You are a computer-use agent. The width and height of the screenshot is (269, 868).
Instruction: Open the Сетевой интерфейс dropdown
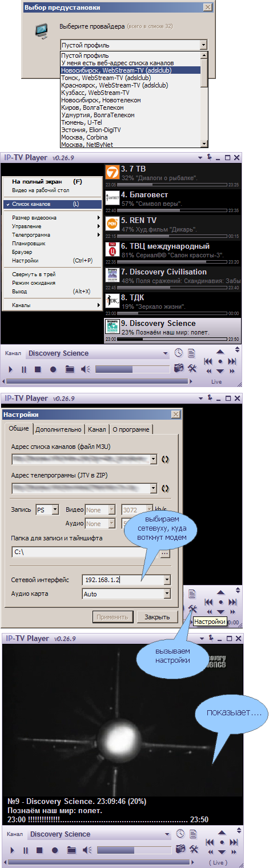coord(167,580)
